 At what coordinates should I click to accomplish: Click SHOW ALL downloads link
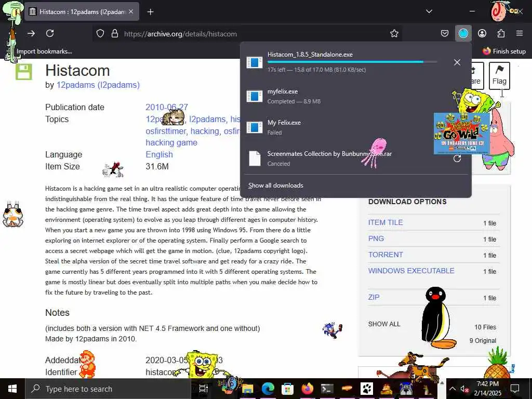click(384, 324)
